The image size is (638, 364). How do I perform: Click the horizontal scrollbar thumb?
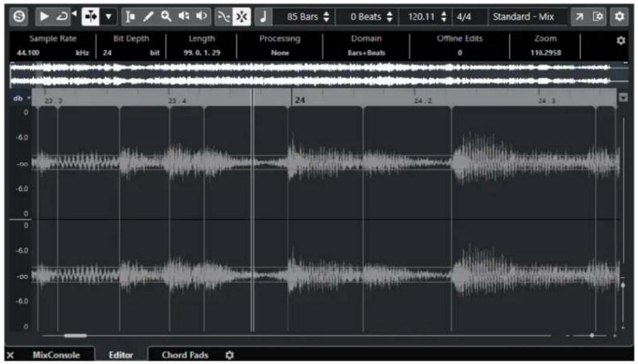click(75, 336)
